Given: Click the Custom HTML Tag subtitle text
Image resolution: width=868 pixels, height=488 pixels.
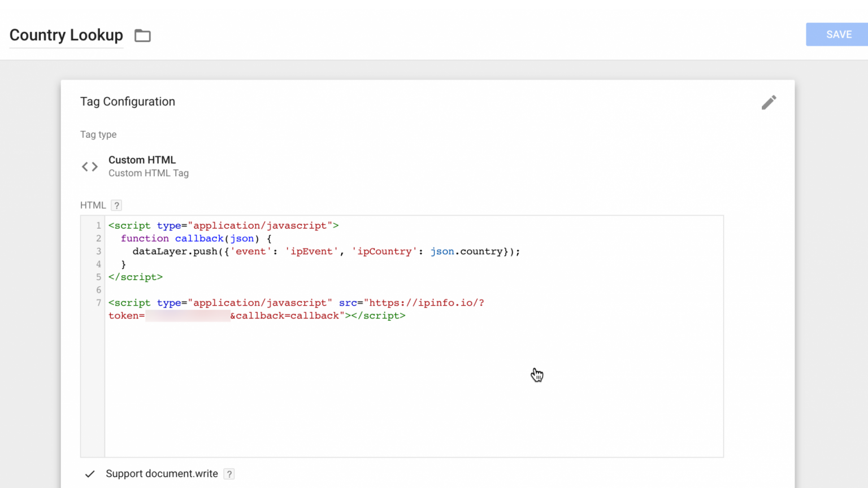Looking at the screenshot, I should (149, 173).
